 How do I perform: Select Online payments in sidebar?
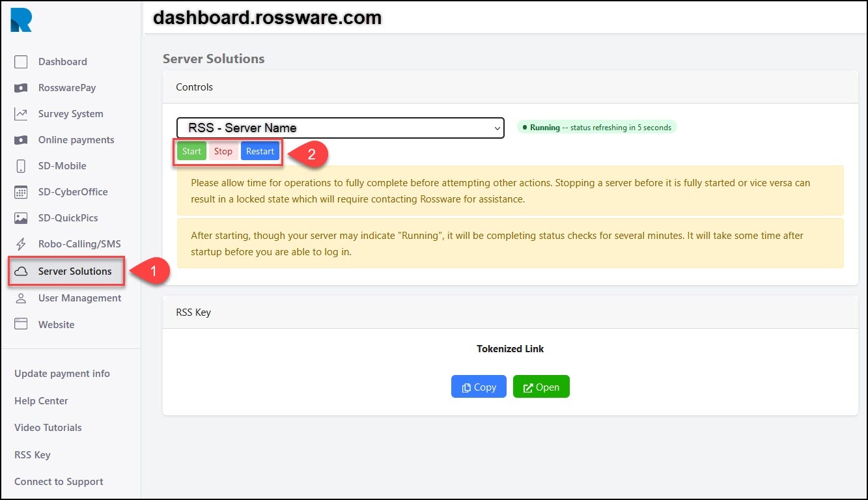click(76, 140)
